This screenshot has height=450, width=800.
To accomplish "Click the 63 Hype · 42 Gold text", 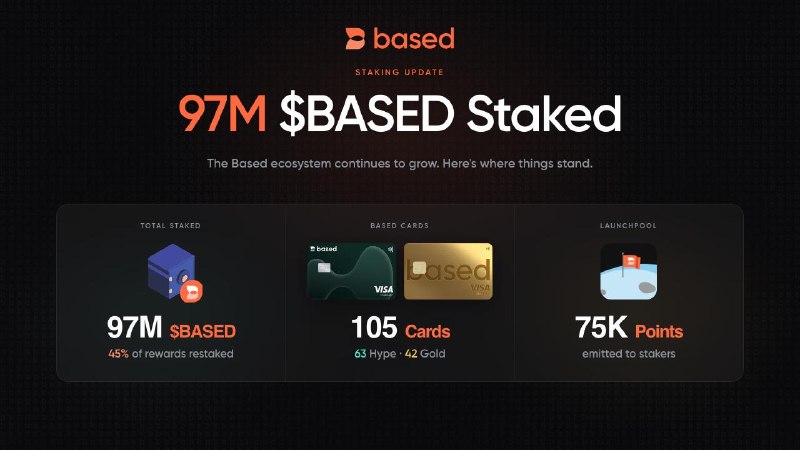I will coord(400,354).
